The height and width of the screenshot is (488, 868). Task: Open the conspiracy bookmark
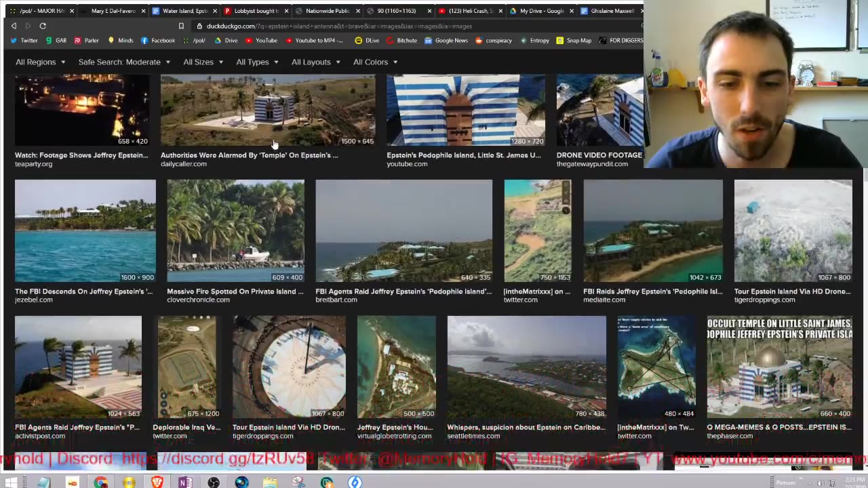coord(493,41)
